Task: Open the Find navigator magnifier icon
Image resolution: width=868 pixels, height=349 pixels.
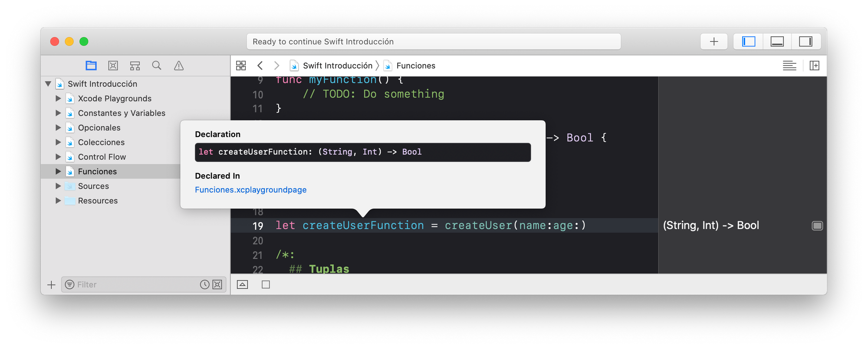Action: 157,65
